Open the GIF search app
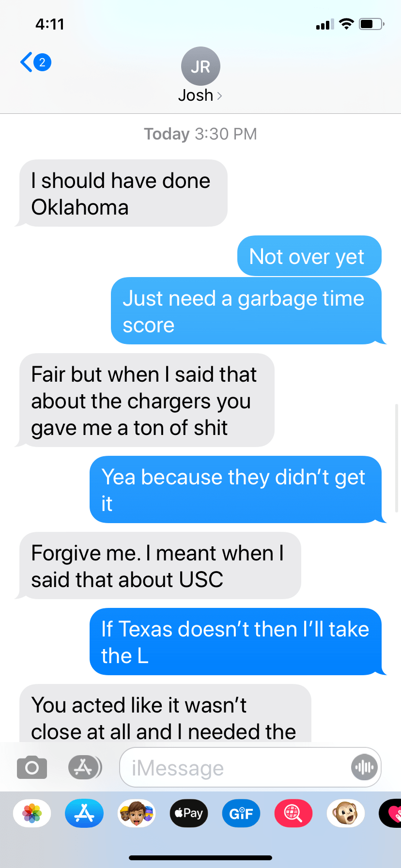Image resolution: width=401 pixels, height=868 pixels. pos(241,813)
